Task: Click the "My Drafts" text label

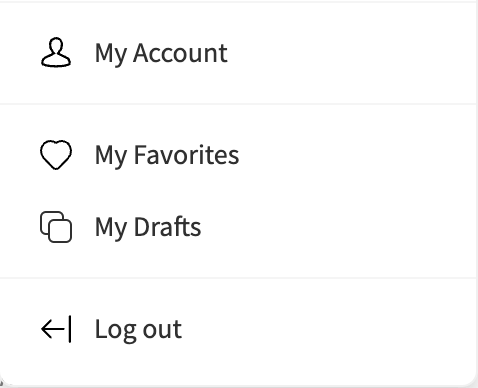Action: coord(148,228)
